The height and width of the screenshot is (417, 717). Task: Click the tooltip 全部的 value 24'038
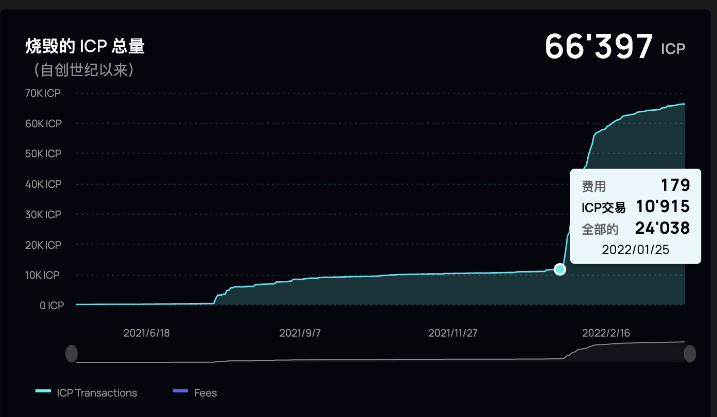[x=663, y=228]
